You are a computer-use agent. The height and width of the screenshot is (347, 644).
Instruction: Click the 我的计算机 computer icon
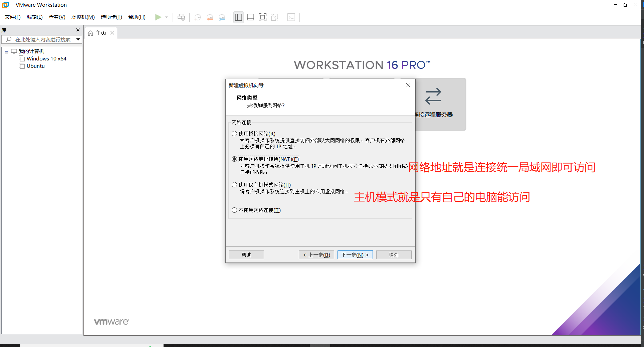[14, 51]
